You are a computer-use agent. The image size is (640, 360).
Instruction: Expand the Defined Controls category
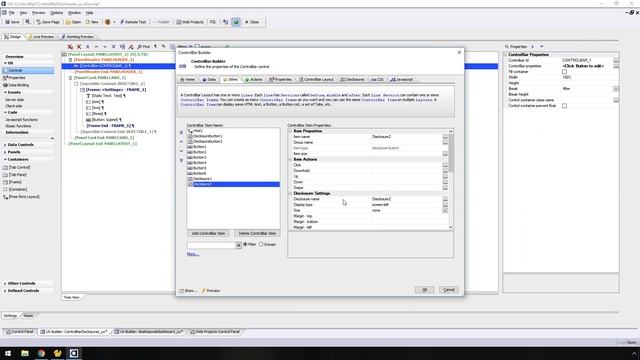[x=5, y=291]
